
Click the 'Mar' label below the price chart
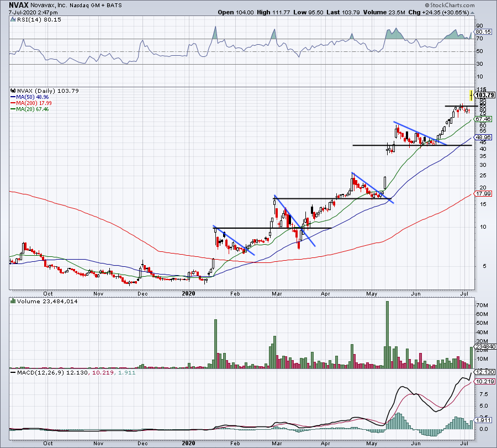[277, 293]
